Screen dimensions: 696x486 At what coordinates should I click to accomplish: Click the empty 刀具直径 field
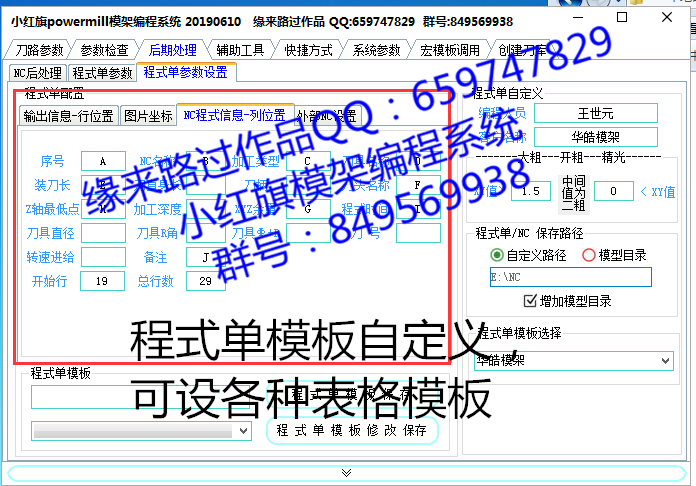coord(103,233)
